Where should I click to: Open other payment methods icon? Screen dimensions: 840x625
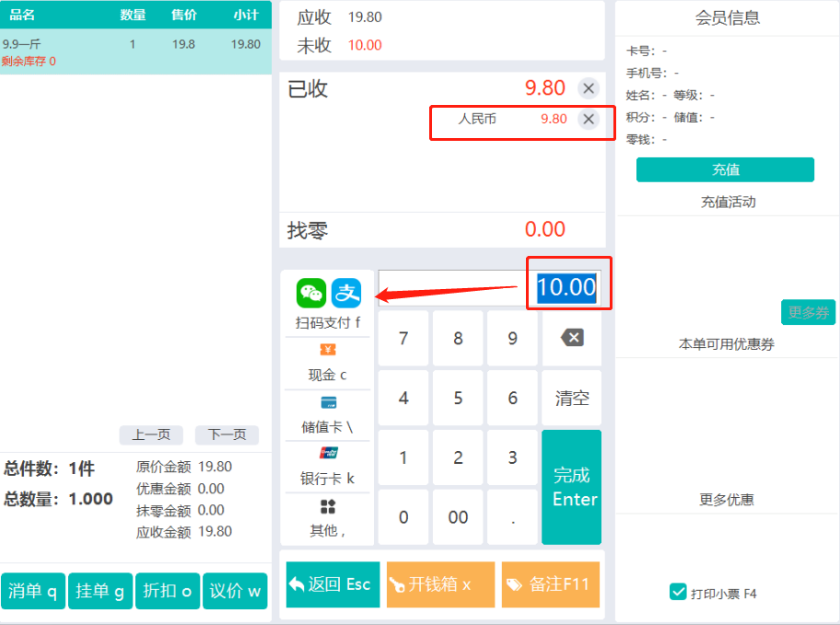click(x=328, y=506)
